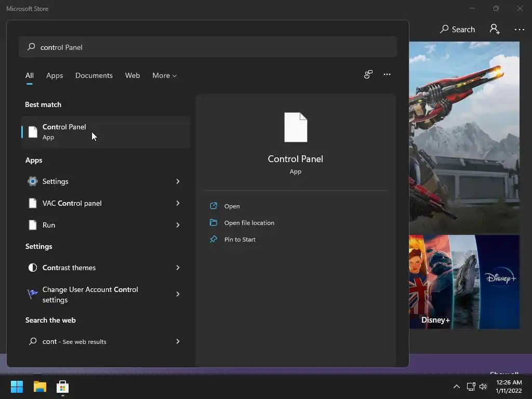Click the Search the web heading
This screenshot has width=532, height=399.
[50, 320]
